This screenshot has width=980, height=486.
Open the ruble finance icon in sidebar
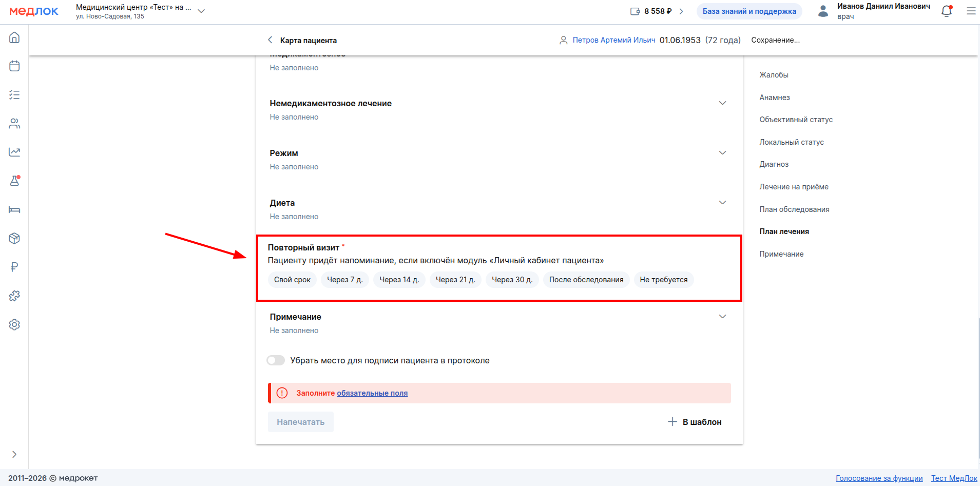click(14, 267)
